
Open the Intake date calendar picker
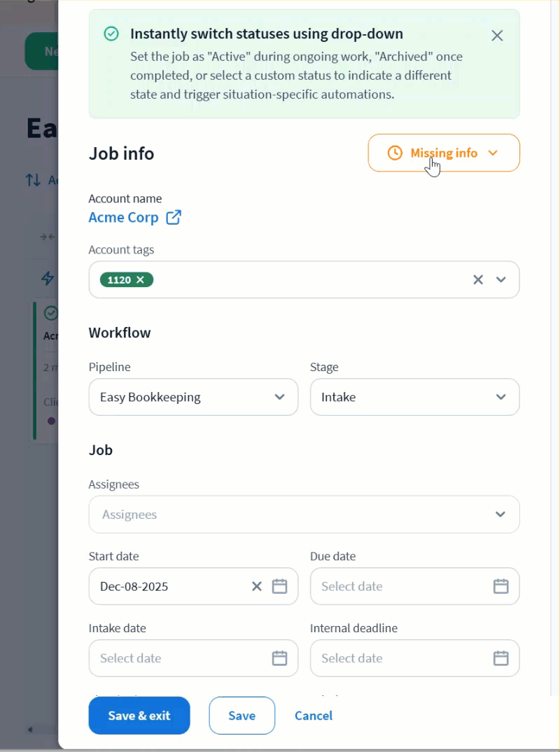point(279,658)
